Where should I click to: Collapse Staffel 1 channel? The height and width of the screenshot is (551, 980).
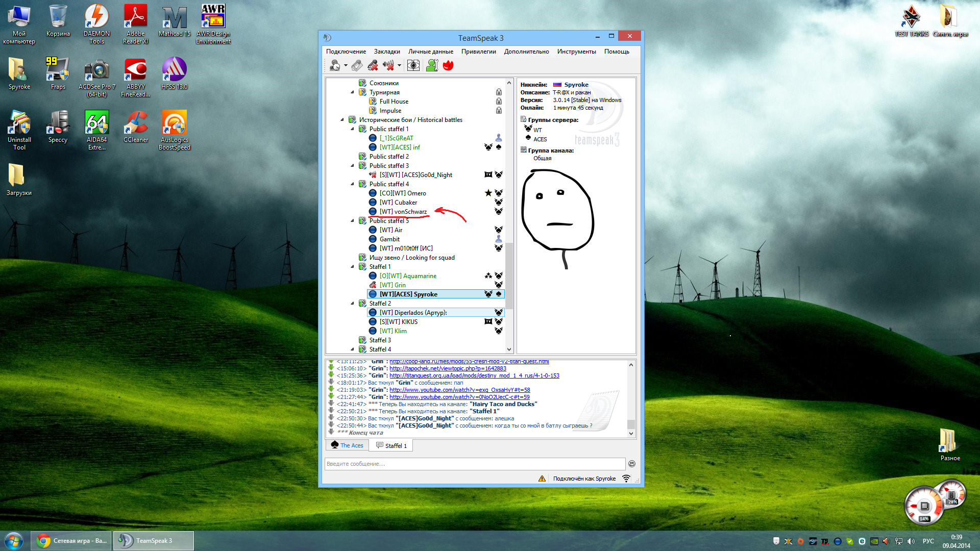pos(352,267)
